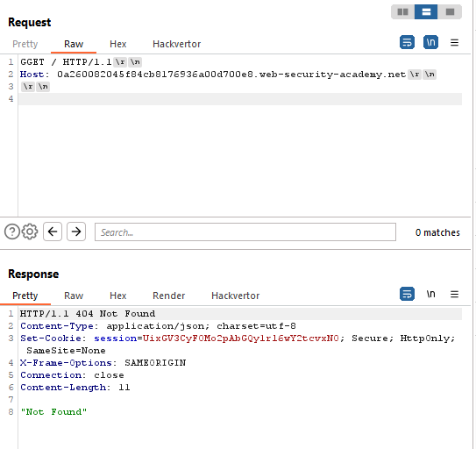Click the Content-Length header line

coord(75,388)
